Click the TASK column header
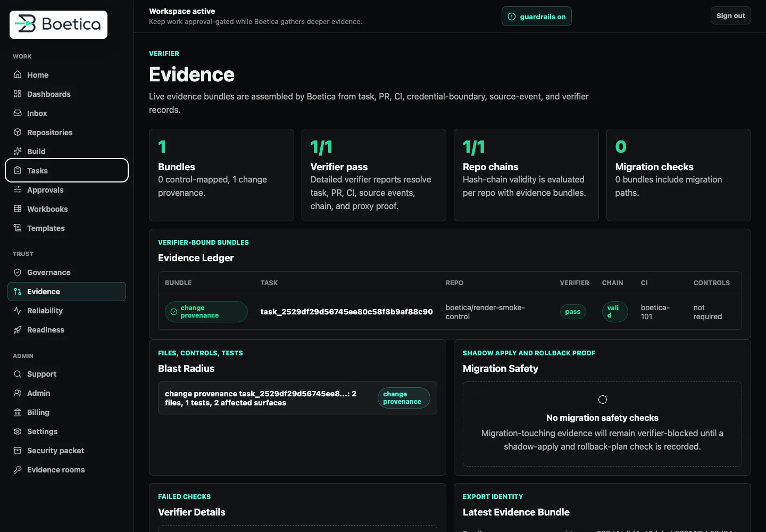This screenshot has height=532, width=766. click(x=269, y=283)
